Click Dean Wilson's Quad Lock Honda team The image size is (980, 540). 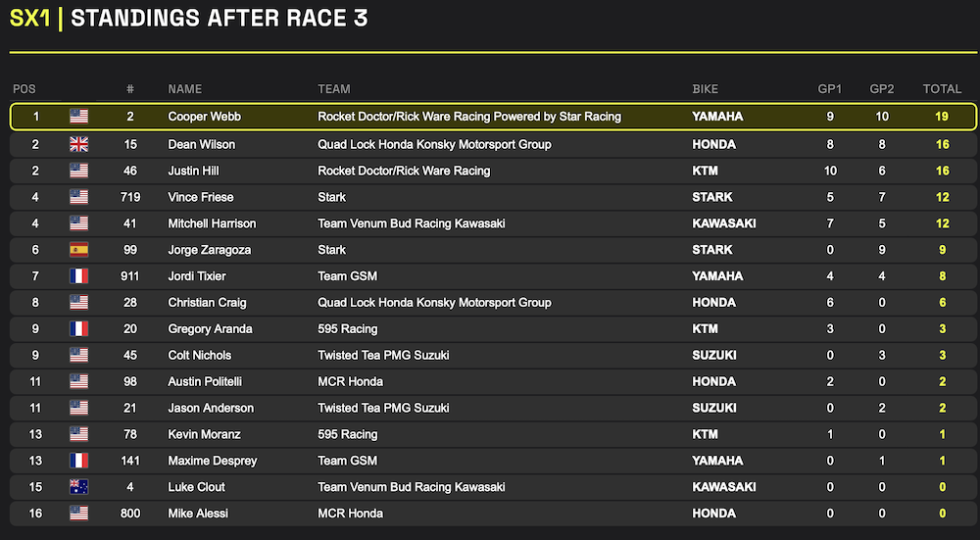[434, 144]
